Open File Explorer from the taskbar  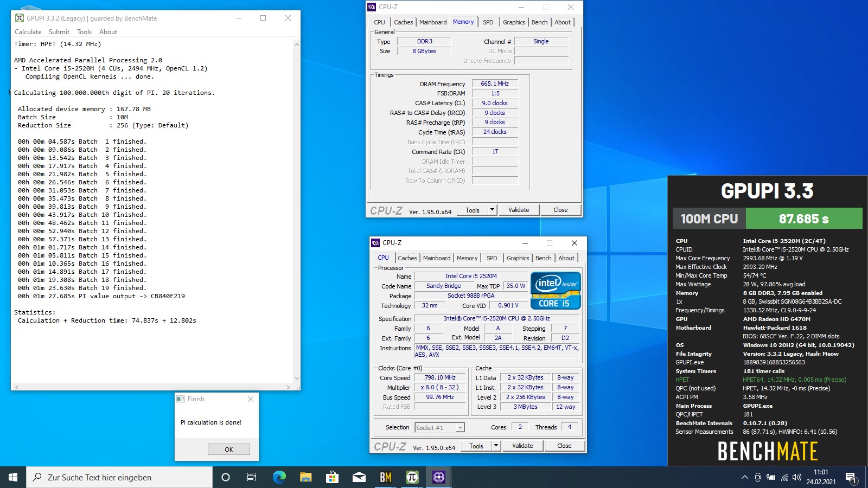tap(306, 477)
